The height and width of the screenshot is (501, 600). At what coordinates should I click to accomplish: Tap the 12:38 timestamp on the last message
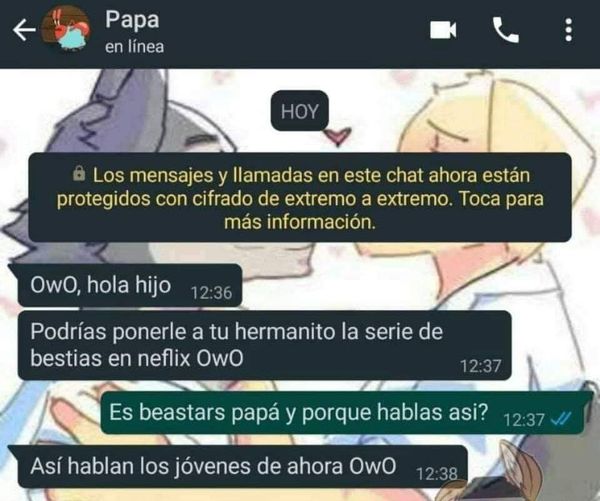[x=437, y=474]
